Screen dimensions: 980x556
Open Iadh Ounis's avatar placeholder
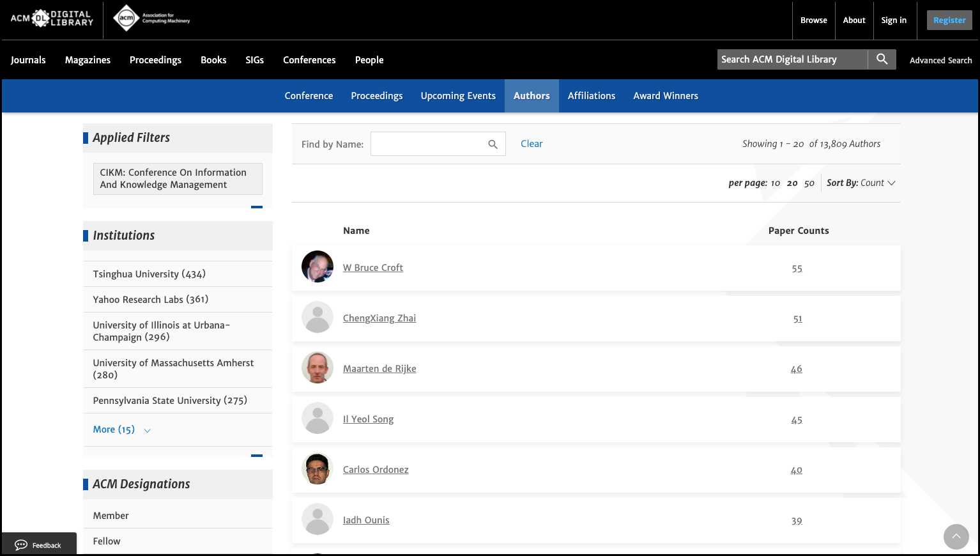pos(318,519)
